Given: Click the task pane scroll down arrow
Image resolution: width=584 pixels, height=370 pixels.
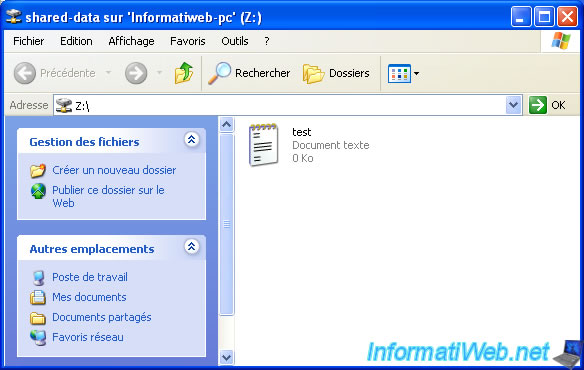Looking at the screenshot, I should [x=226, y=358].
